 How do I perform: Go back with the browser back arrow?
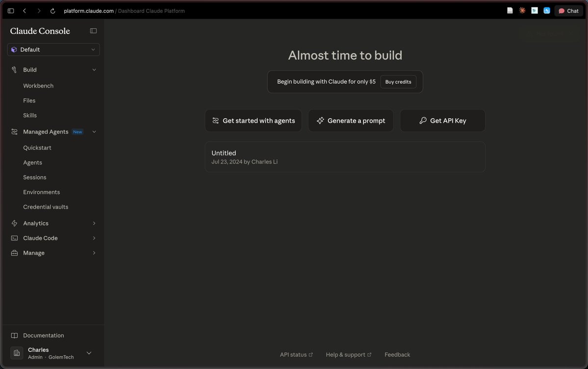pyautogui.click(x=25, y=11)
